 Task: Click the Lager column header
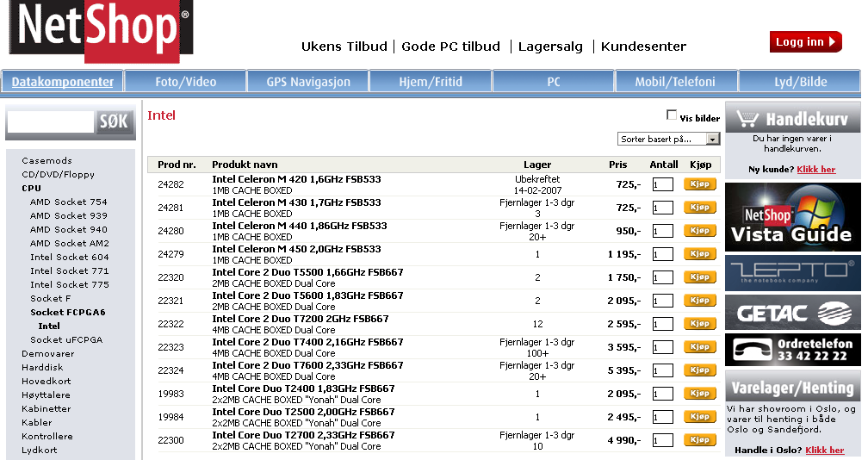(537, 165)
